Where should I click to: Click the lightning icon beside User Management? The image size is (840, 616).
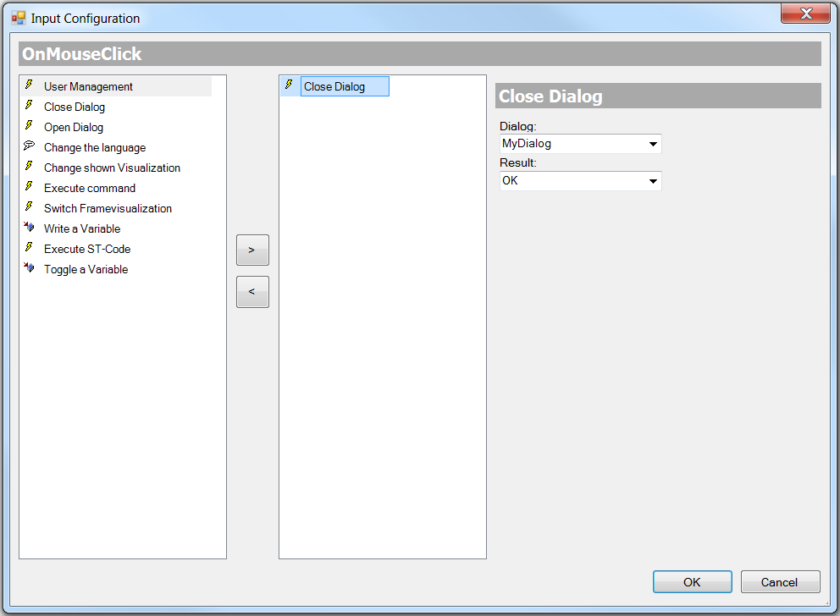[29, 85]
